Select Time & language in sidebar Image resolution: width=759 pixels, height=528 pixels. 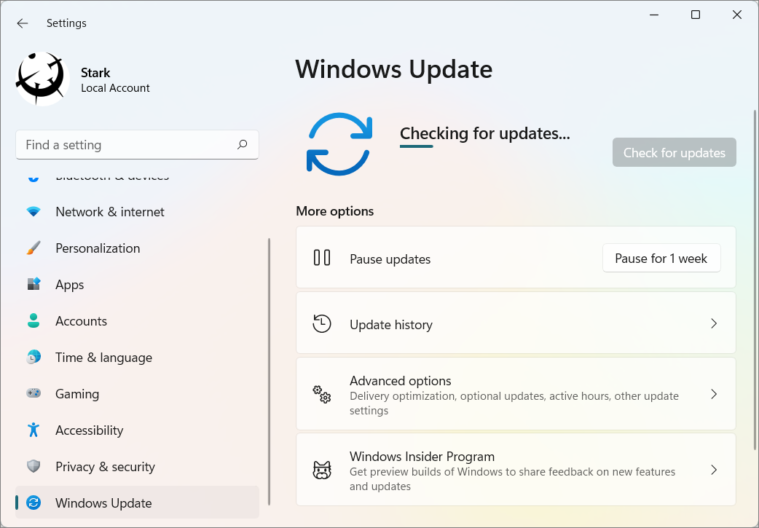(137, 357)
